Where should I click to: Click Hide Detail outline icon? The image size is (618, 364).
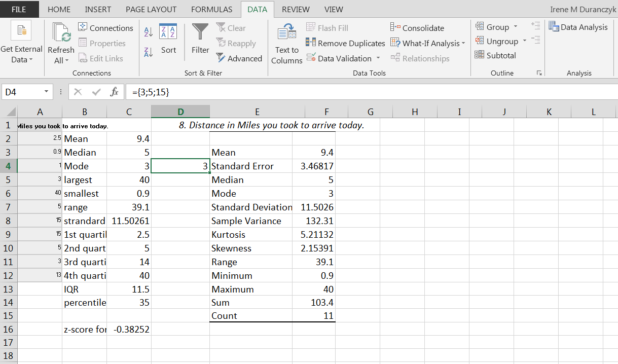tap(535, 40)
